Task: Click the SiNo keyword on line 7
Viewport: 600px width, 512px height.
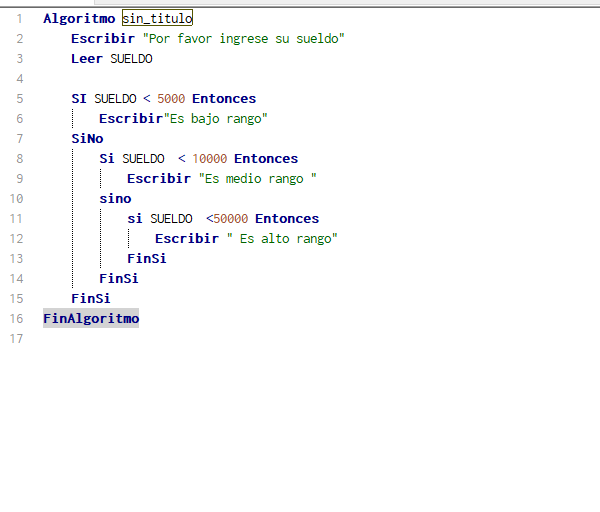Action: coord(87,138)
